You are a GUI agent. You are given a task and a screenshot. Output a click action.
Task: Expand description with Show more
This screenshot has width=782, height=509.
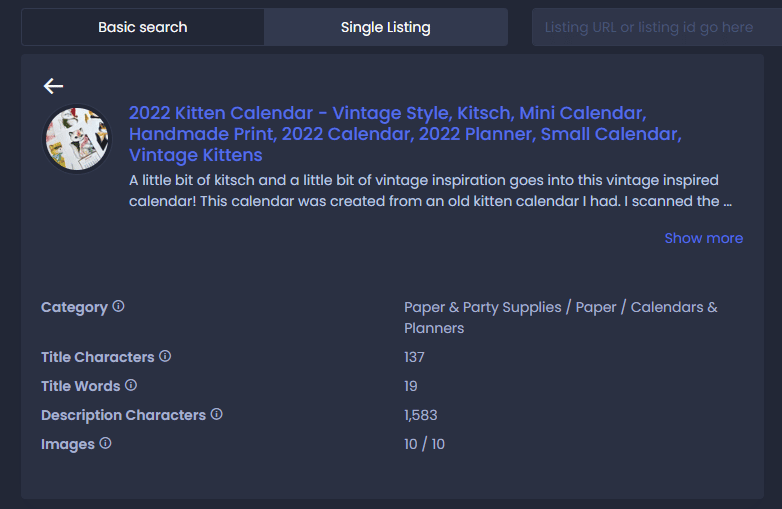click(x=704, y=238)
